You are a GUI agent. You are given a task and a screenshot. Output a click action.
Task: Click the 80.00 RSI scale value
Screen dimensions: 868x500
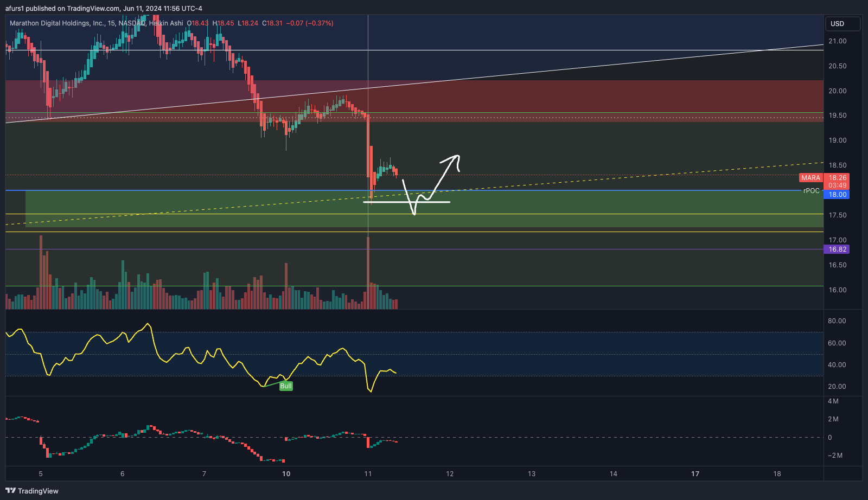(x=837, y=321)
